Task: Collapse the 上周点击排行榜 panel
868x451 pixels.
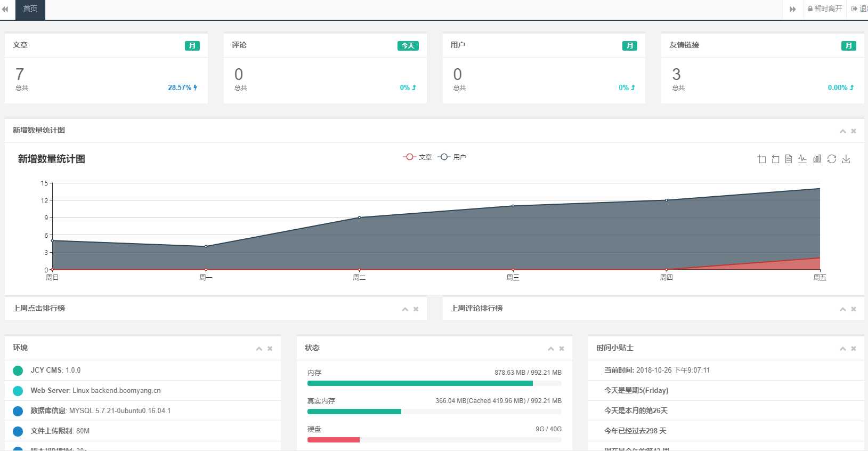Action: pyautogui.click(x=405, y=309)
